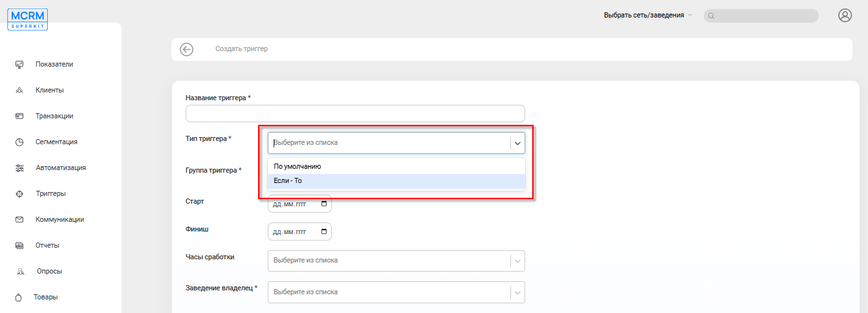Collapse the Тип триггера dropdown arrow
Image resolution: width=868 pixels, height=313 pixels.
point(517,143)
